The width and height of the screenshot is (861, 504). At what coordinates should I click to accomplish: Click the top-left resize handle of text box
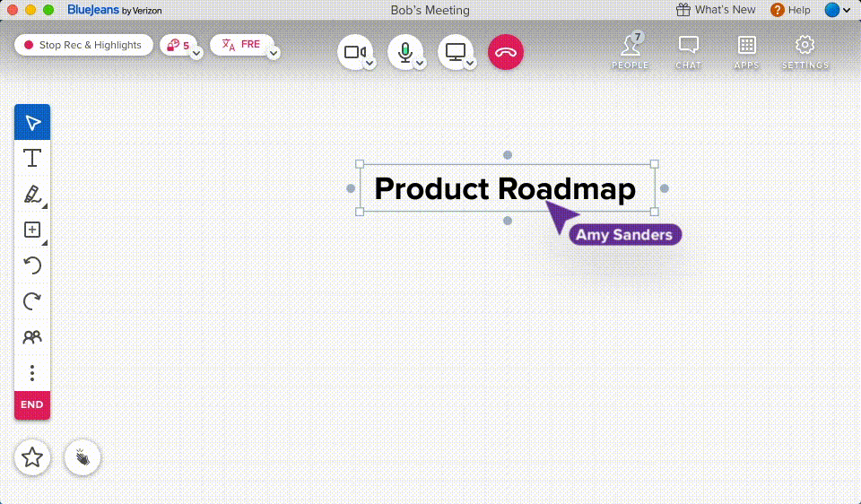pyautogui.click(x=360, y=164)
